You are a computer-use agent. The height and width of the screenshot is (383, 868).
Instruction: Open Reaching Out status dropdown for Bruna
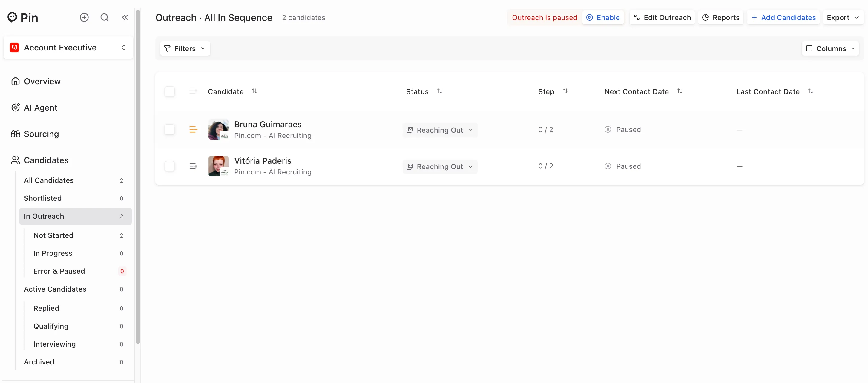point(440,130)
